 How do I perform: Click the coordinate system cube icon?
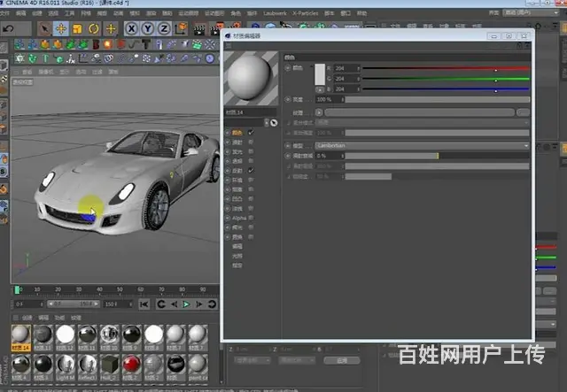point(181,29)
